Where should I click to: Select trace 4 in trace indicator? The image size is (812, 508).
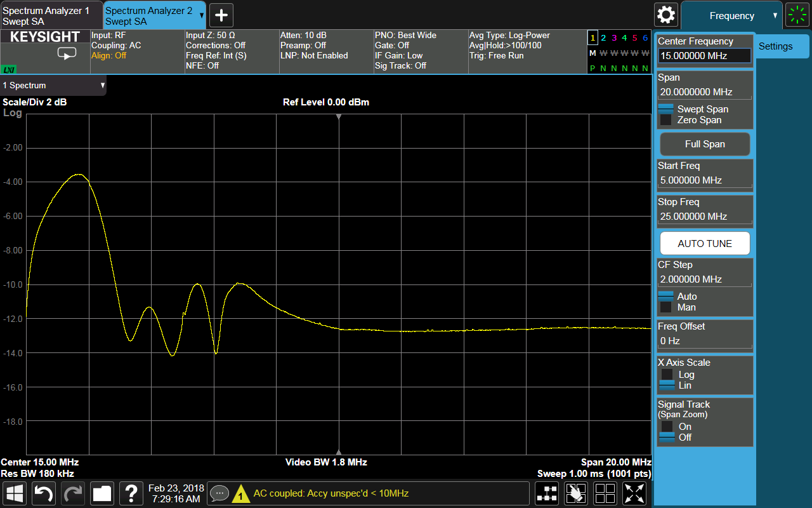[624, 38]
